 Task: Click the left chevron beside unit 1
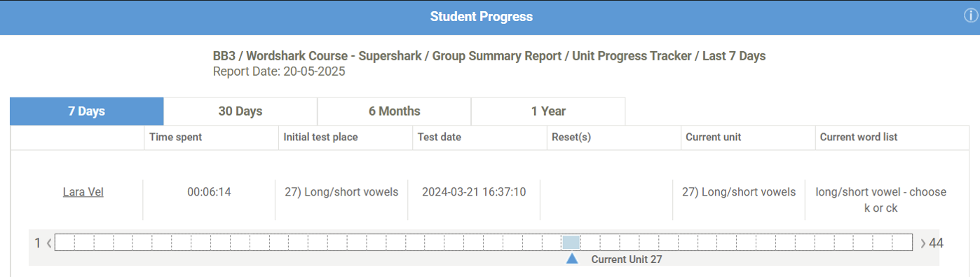click(49, 243)
